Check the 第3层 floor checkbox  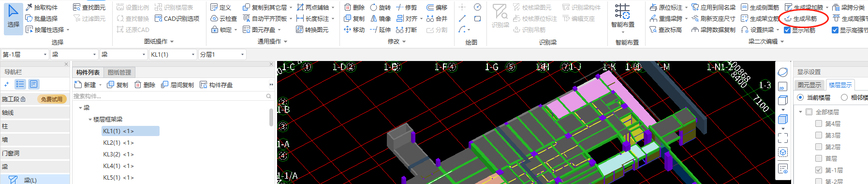818,135
